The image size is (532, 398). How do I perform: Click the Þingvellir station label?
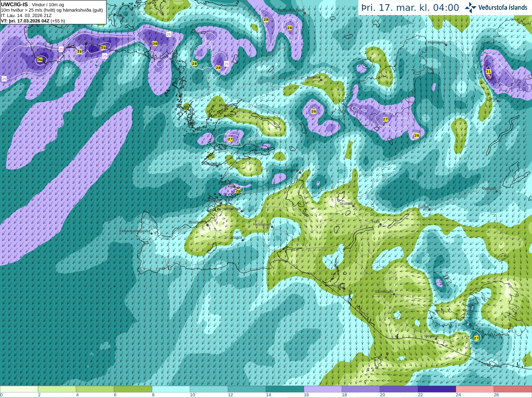click(x=291, y=170)
